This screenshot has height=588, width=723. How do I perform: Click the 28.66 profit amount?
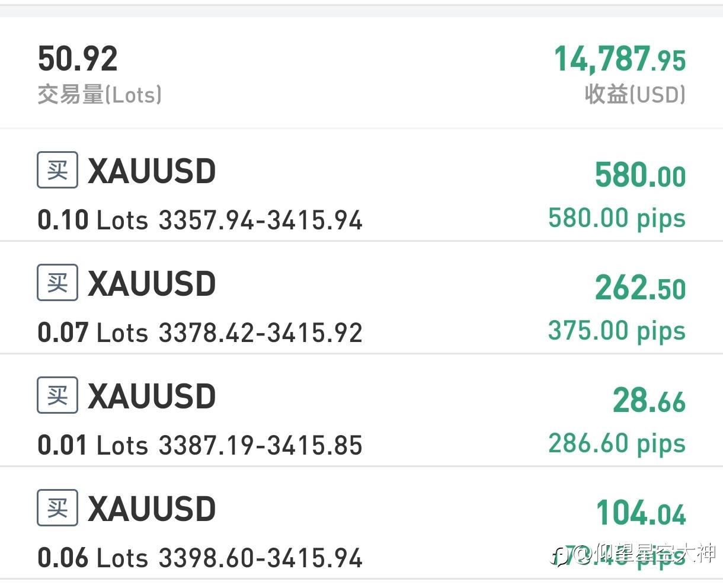coord(650,401)
